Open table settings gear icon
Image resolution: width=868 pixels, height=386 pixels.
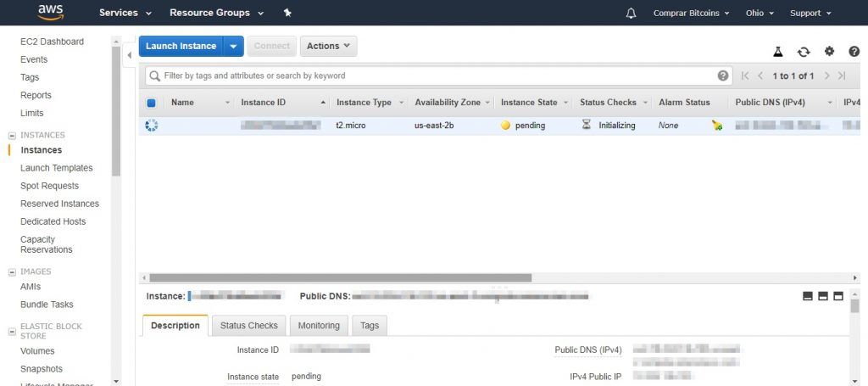[x=829, y=51]
